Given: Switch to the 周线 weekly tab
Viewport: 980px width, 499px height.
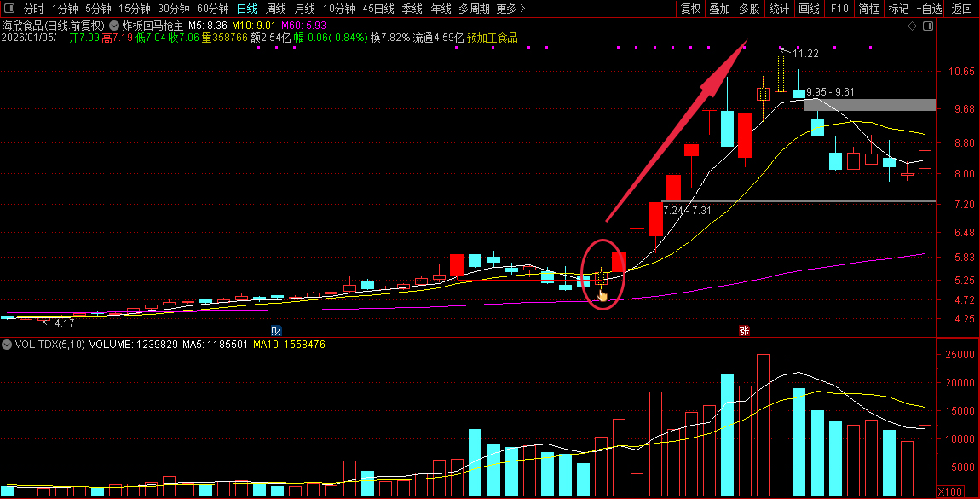Looking at the screenshot, I should [275, 9].
